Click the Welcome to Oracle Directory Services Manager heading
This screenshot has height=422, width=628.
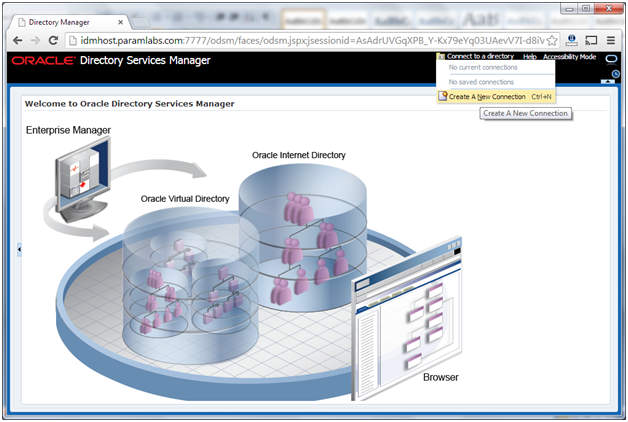(x=129, y=104)
